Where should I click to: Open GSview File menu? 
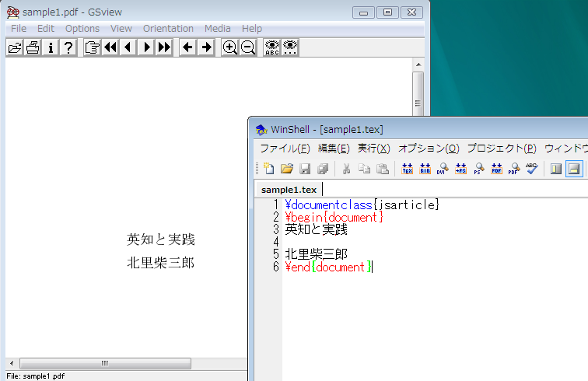19,29
